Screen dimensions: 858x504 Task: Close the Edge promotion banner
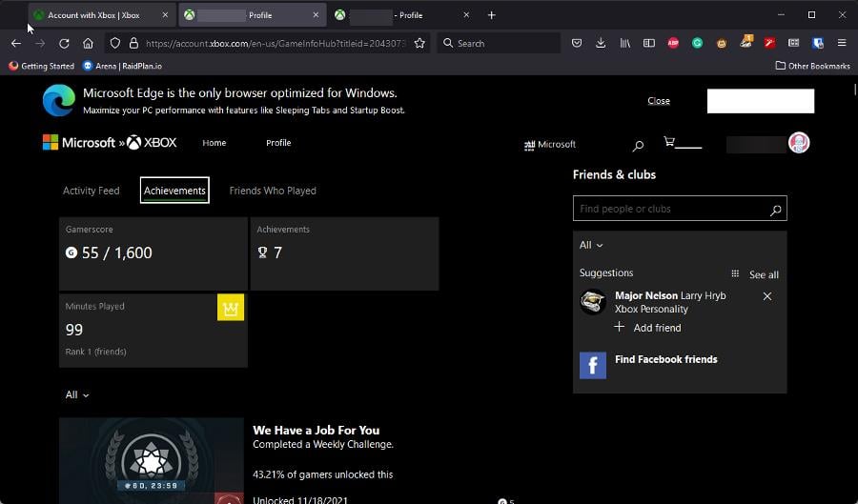coord(659,101)
